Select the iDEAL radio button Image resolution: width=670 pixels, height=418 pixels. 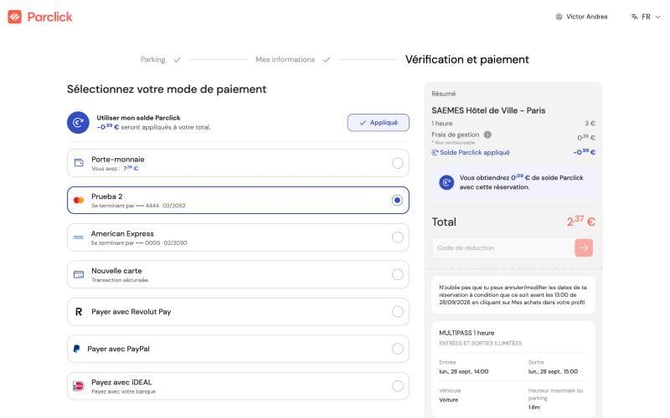pyautogui.click(x=397, y=386)
